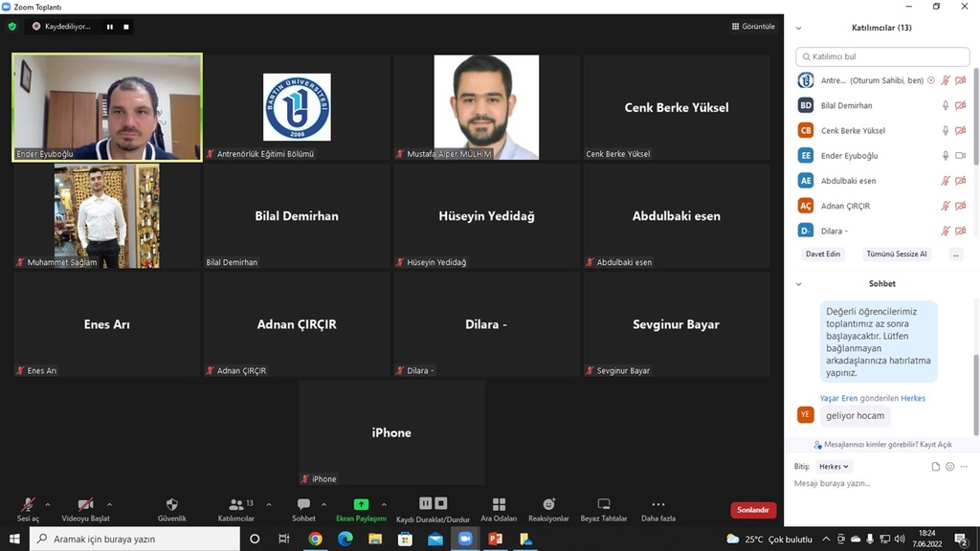Open the emoji picker in chat
This screenshot has width=980, height=551.
950,467
